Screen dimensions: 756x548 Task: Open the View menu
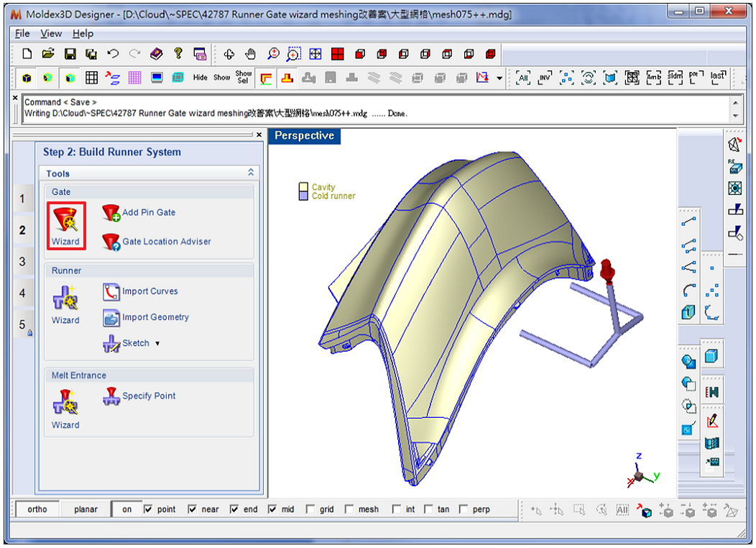(x=51, y=33)
